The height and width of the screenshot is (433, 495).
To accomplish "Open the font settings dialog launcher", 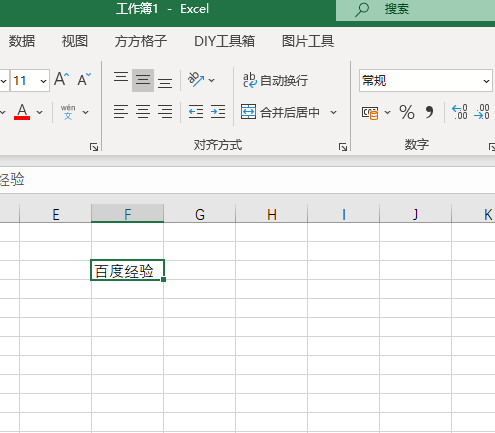I will 94,147.
